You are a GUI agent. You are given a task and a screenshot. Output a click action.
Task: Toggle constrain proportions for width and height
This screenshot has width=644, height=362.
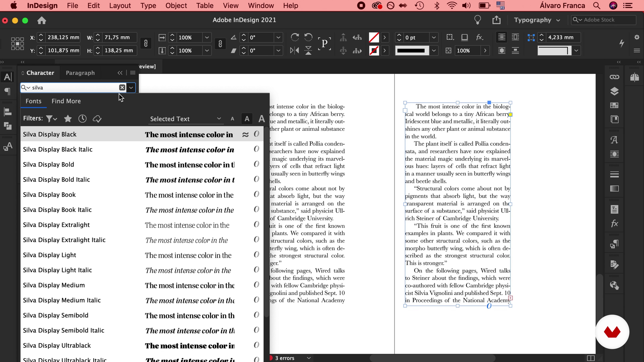point(146,44)
